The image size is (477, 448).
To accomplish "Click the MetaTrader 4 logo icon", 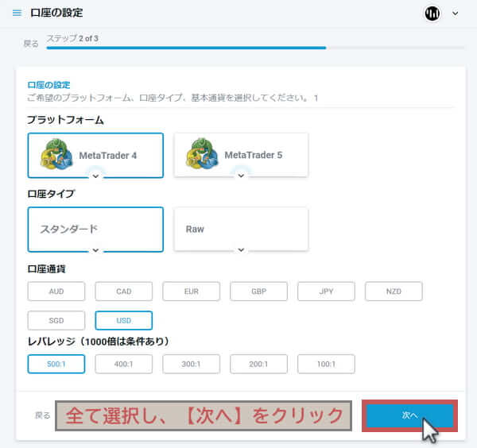I will [x=56, y=154].
